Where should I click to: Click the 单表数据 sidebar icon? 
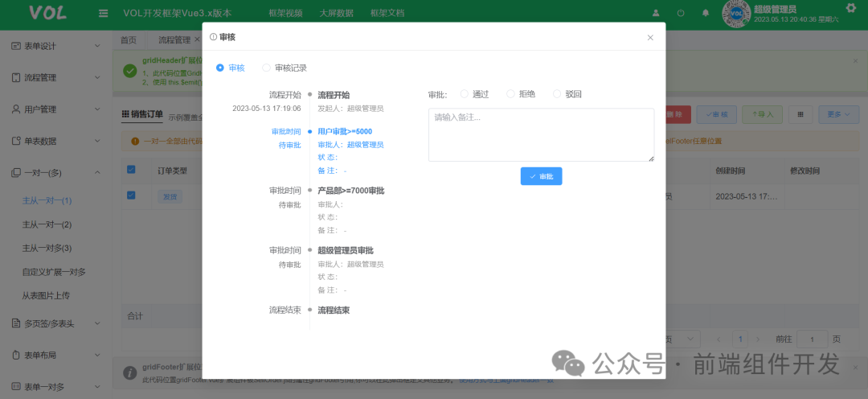[x=16, y=141]
